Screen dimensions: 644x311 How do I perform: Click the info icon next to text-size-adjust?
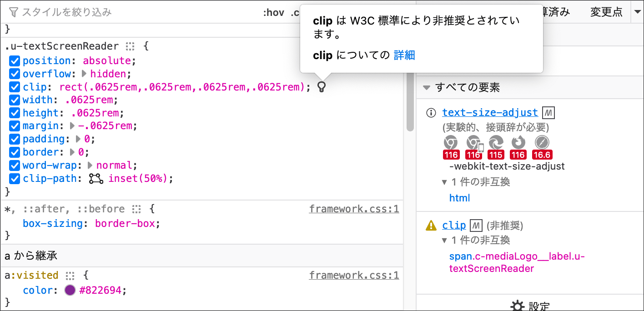(431, 113)
